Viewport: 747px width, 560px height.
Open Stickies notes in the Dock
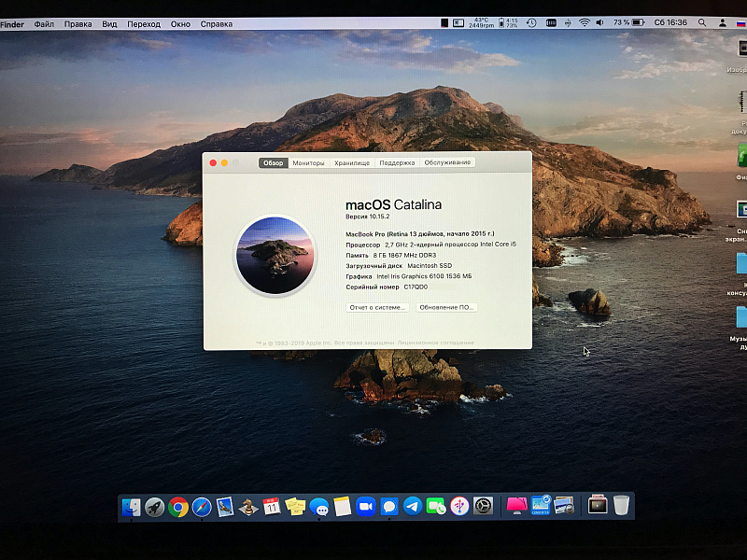click(x=295, y=506)
